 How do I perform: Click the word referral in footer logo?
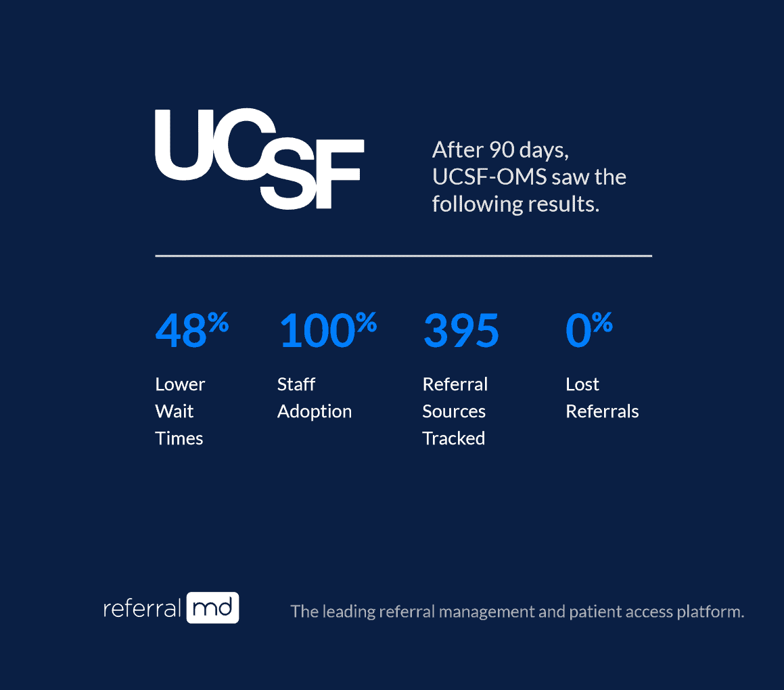tap(142, 609)
